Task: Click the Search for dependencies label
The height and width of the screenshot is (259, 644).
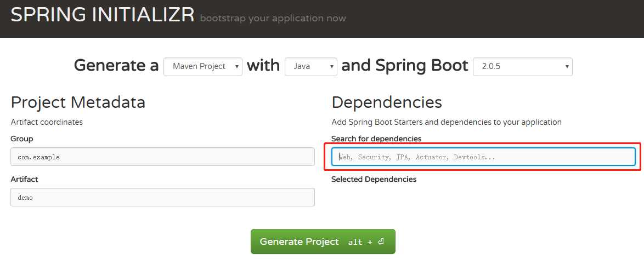Action: pyautogui.click(x=376, y=139)
